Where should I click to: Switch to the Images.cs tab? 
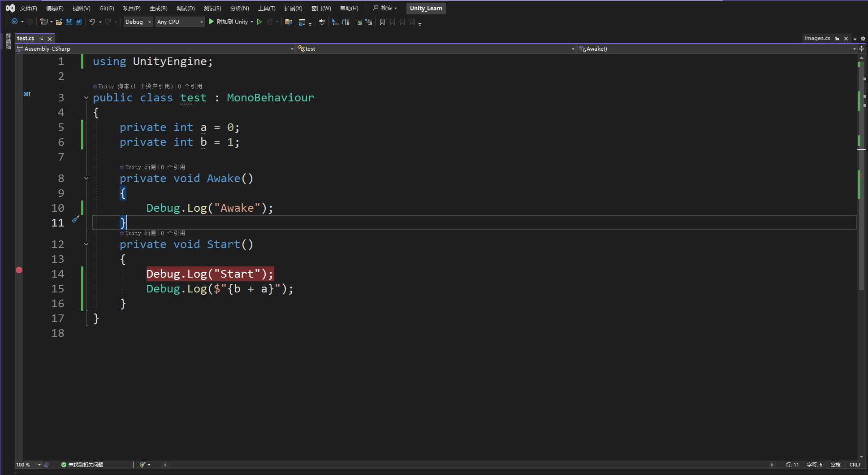coord(816,38)
